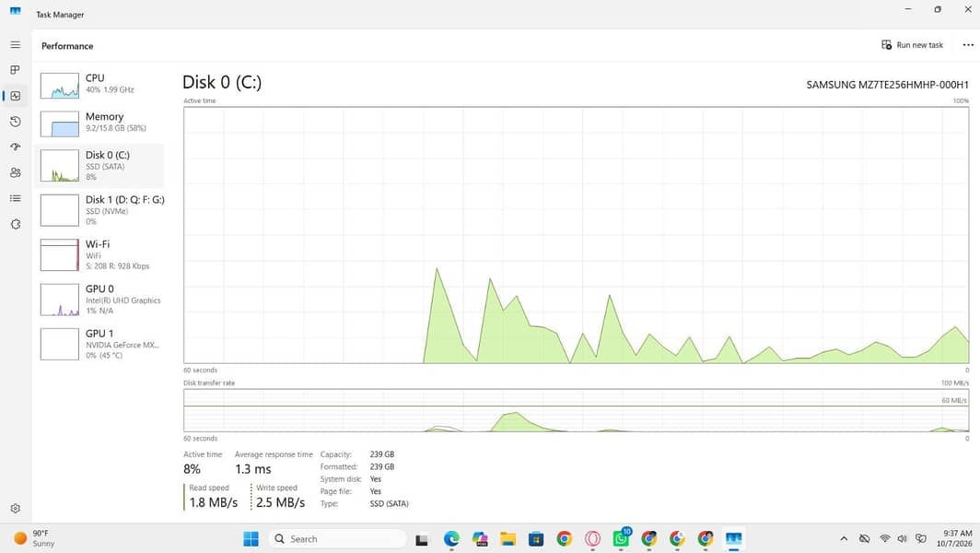Open Task Manager settings gear
This screenshot has width=980, height=553.
point(16,509)
